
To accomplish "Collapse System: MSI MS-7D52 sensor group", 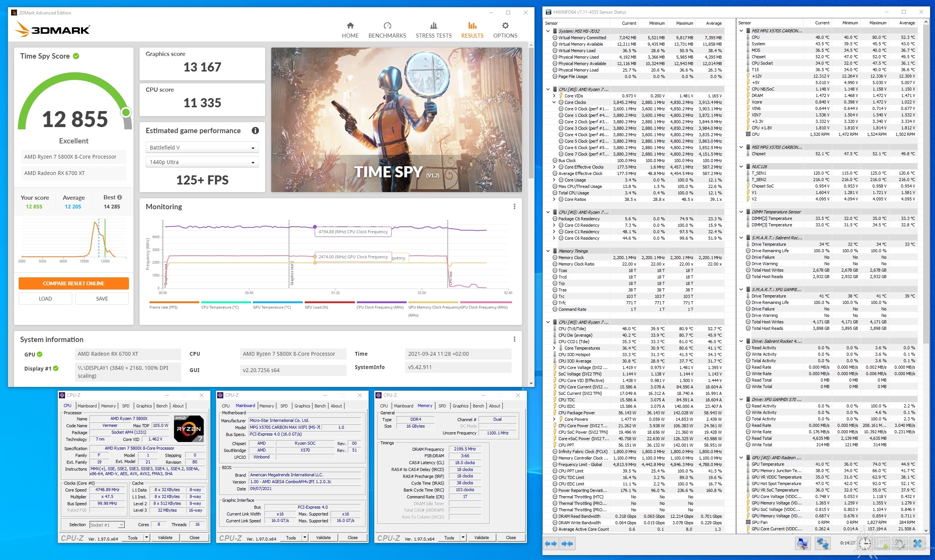I will point(548,31).
